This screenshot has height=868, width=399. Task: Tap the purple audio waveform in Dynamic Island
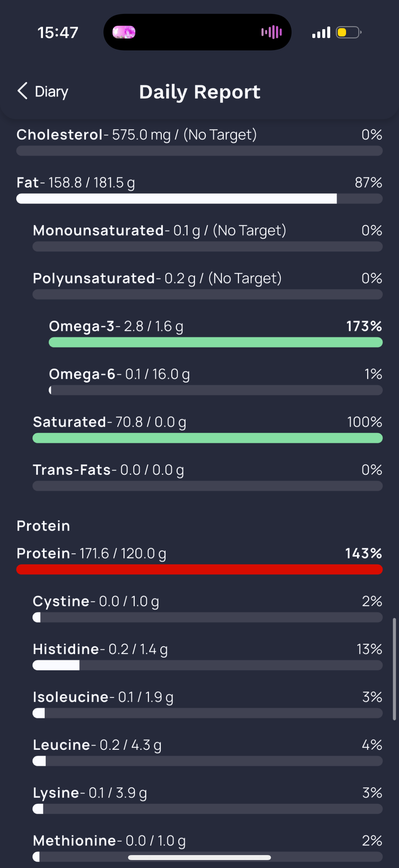click(271, 32)
